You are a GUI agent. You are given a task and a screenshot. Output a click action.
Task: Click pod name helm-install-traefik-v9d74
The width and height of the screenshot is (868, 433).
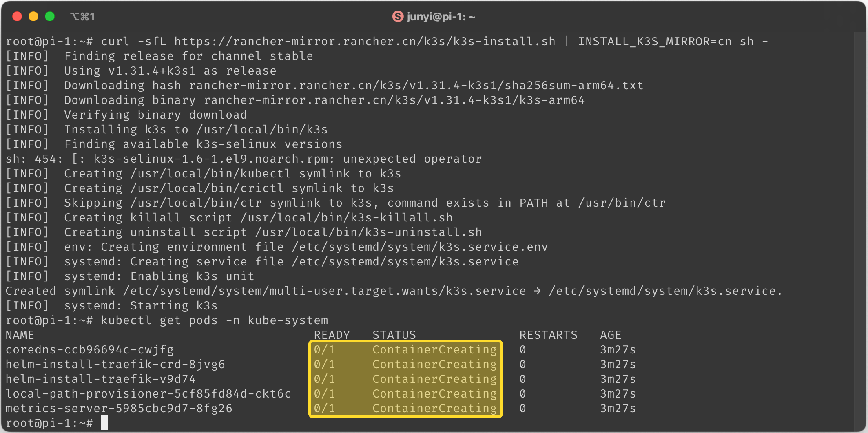[x=101, y=379]
